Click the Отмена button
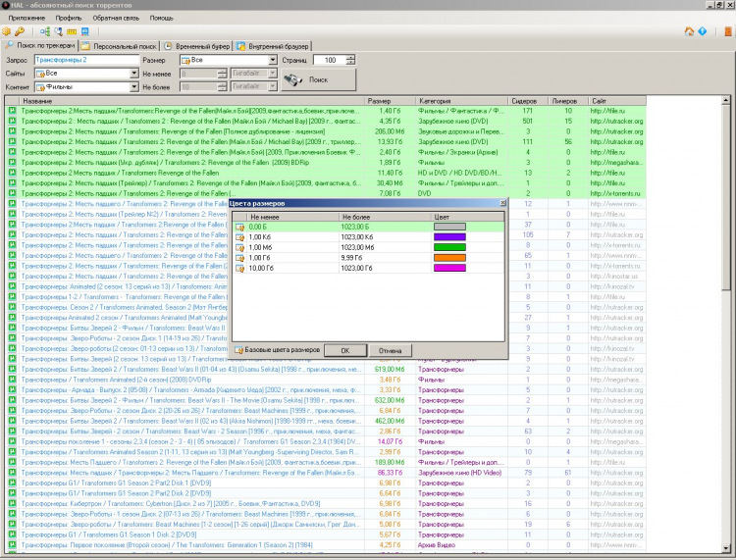 pos(390,350)
